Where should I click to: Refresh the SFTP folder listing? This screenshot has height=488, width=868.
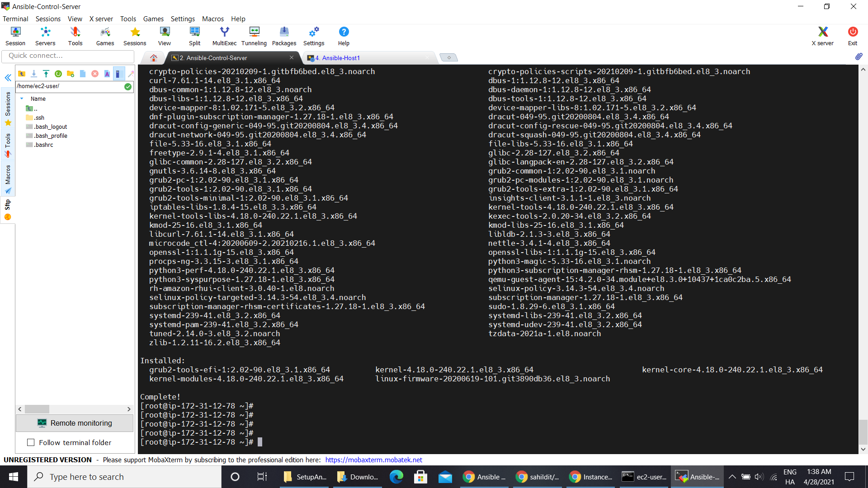(58, 74)
